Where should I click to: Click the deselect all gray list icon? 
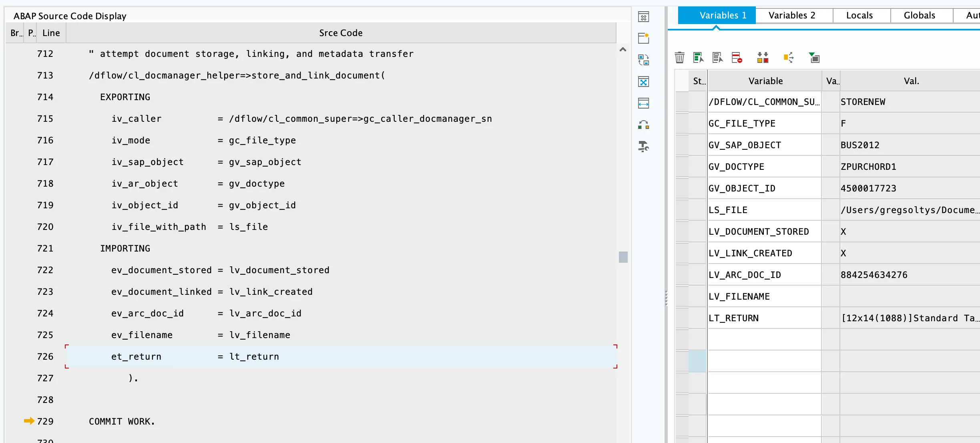[x=717, y=58]
